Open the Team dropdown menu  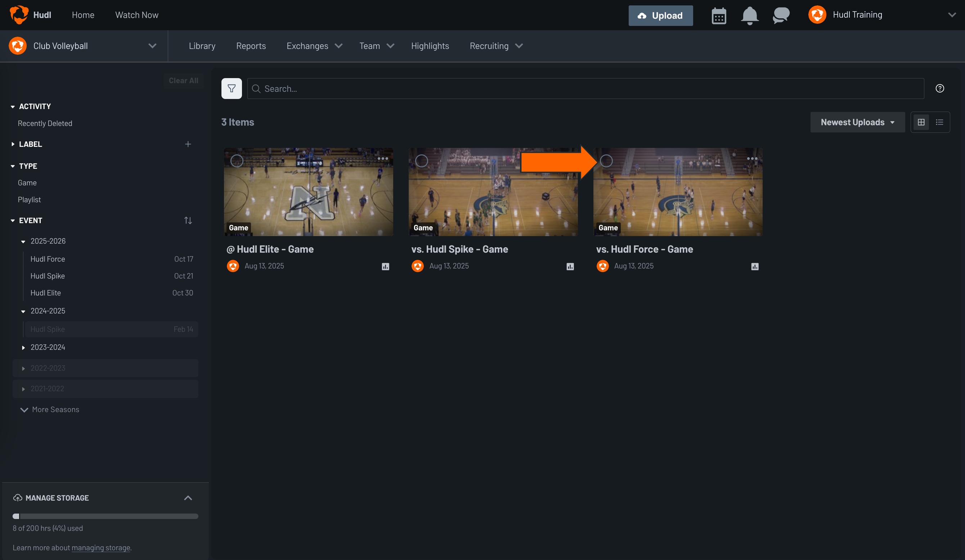click(390, 46)
